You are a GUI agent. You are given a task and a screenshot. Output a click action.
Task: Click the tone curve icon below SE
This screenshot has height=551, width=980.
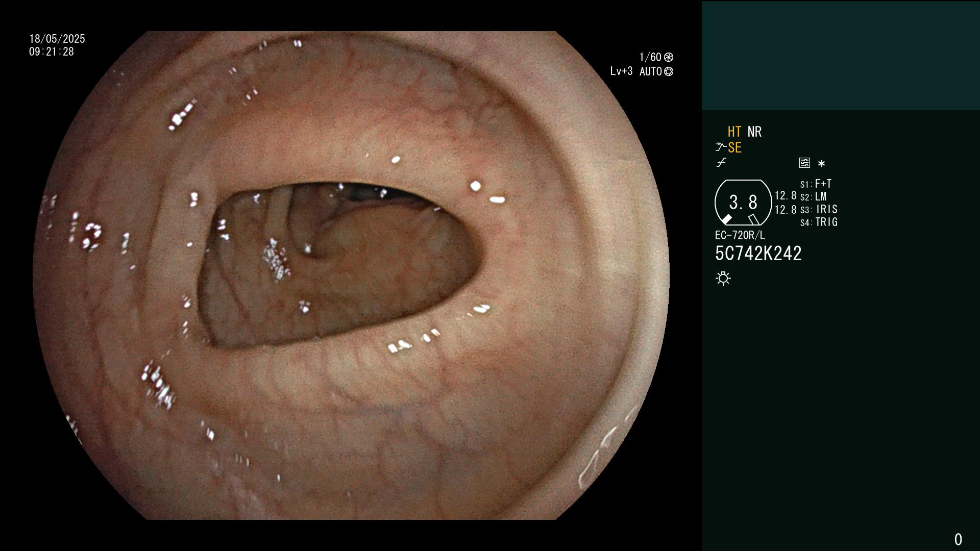tap(721, 163)
